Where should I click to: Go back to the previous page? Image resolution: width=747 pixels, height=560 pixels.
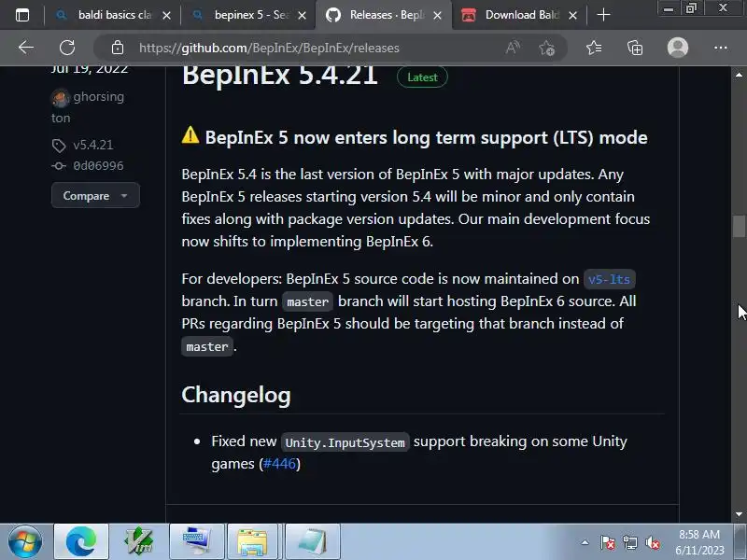26,48
